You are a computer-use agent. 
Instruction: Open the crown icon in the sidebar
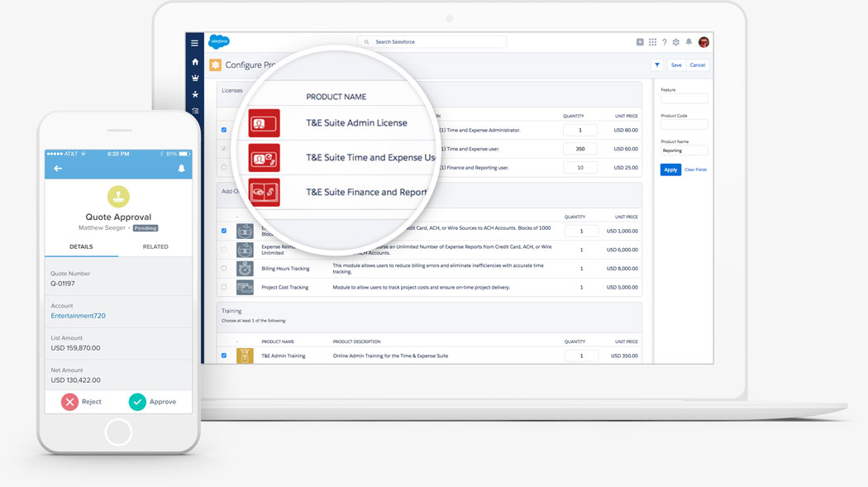[195, 78]
